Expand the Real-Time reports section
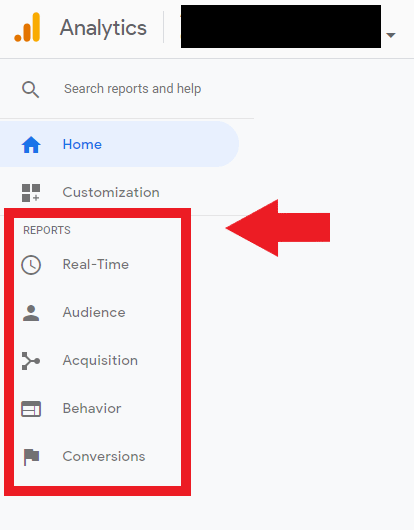Viewport: 414px width, 530px height. pos(96,264)
